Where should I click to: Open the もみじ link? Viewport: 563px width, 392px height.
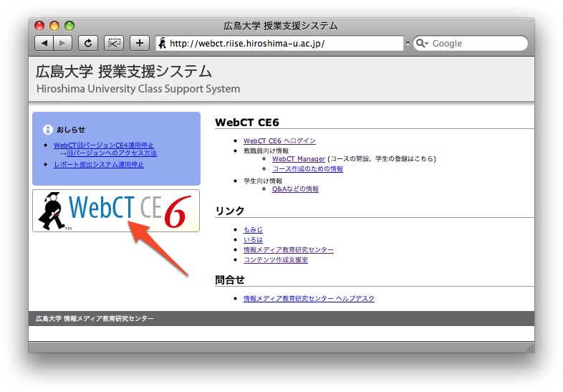point(253,229)
